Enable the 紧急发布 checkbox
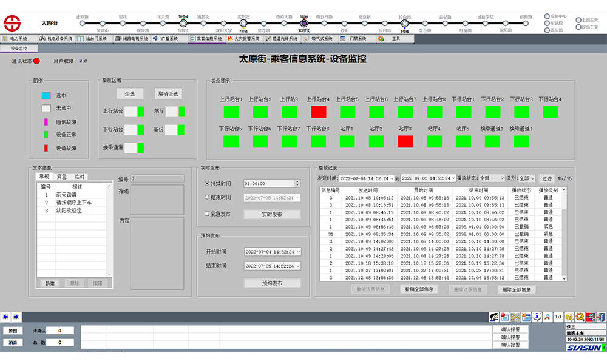Viewport: 607px width, 364px height. pos(207,214)
